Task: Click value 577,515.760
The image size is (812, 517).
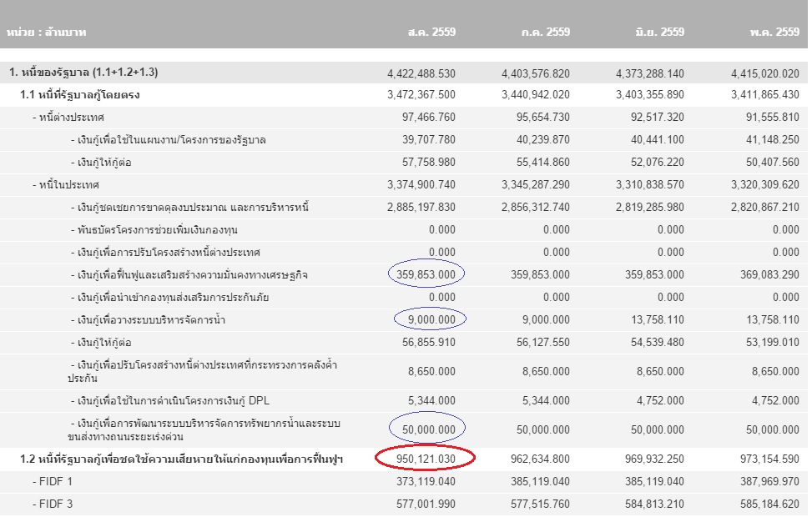Action: coord(540,504)
